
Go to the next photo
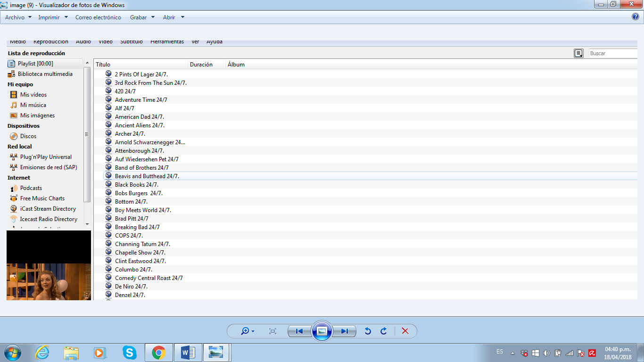[345, 331]
